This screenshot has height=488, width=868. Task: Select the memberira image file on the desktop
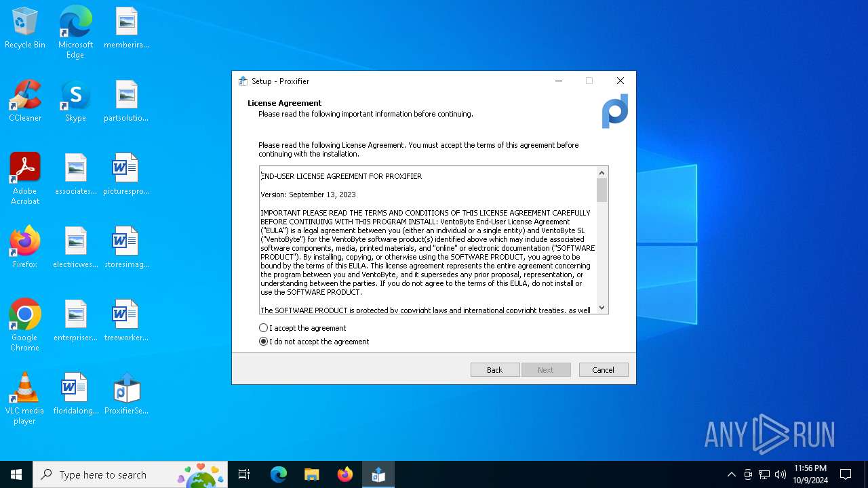[x=126, y=28]
